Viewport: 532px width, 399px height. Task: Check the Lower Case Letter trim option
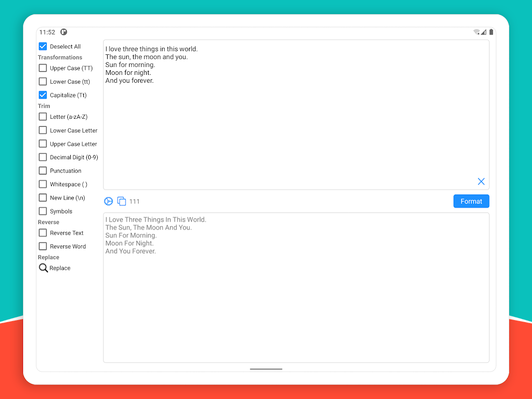[x=43, y=130]
